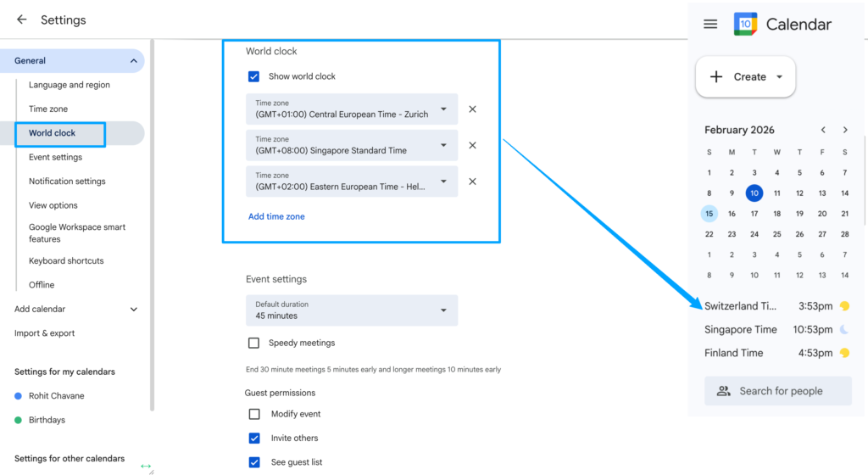Go to previous month in mini calendar
868x475 pixels.
click(x=823, y=130)
